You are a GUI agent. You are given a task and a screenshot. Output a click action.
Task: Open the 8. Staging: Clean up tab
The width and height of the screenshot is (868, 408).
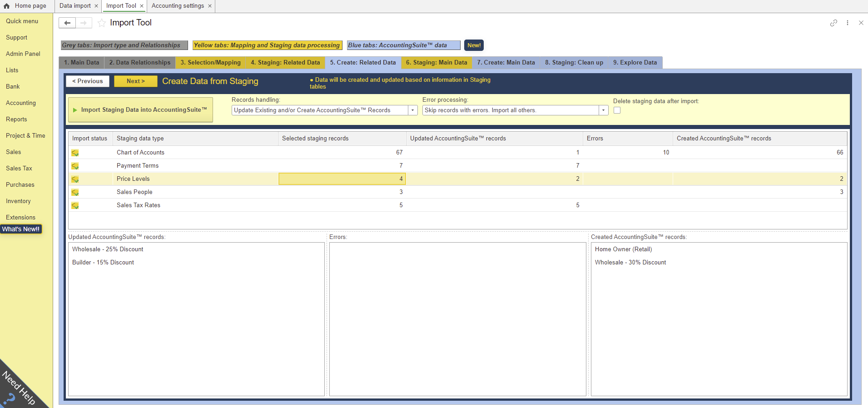(x=574, y=63)
